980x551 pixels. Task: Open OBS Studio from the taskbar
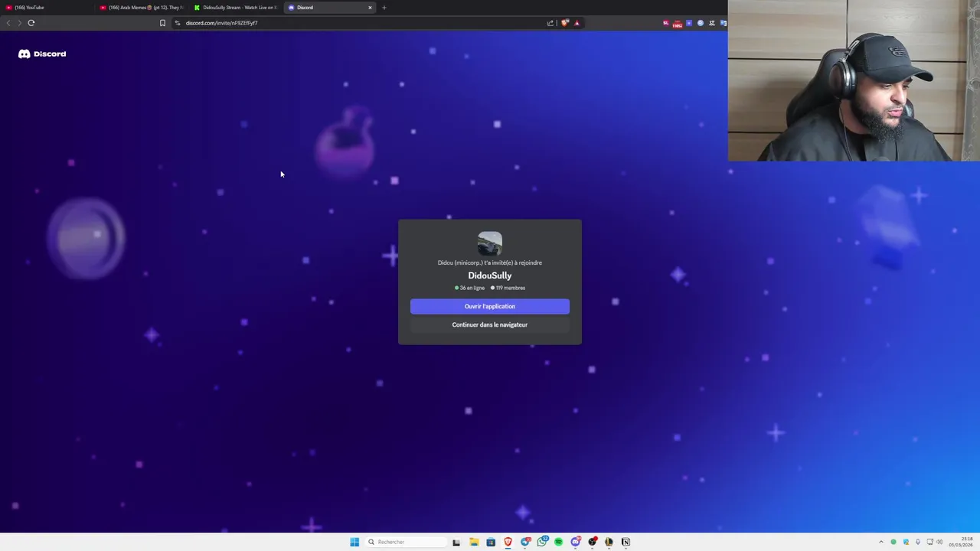pyautogui.click(x=593, y=542)
